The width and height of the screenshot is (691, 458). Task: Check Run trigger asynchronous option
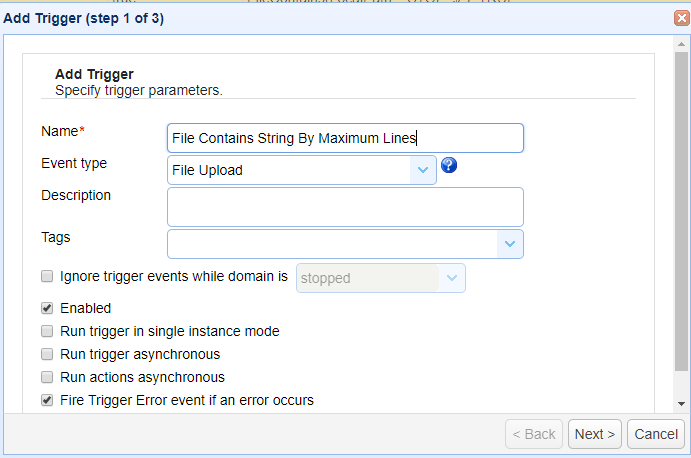tap(47, 354)
